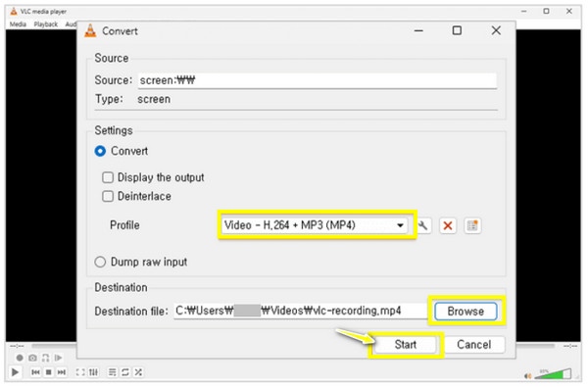Click VLC cone icon in main title bar
The width and height of the screenshot is (588, 387).
(14, 11)
